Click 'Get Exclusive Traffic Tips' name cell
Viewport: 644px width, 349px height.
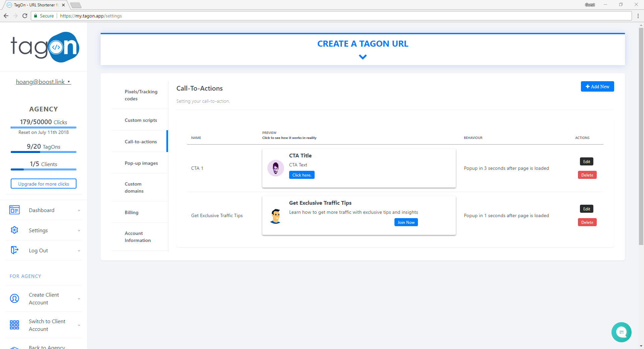point(217,215)
